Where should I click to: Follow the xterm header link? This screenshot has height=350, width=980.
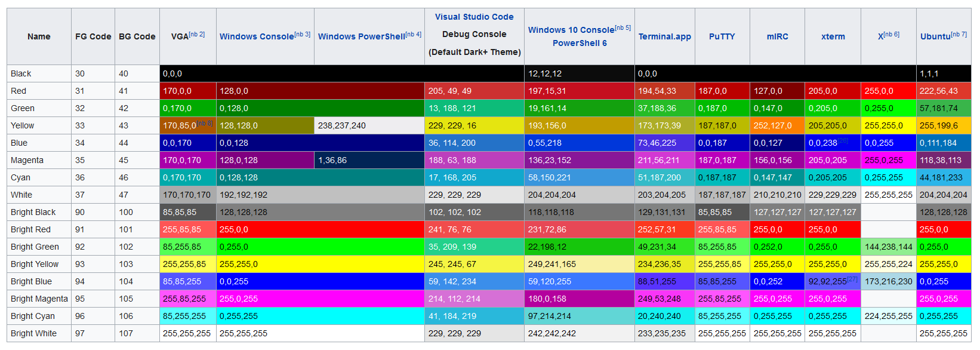(x=833, y=36)
